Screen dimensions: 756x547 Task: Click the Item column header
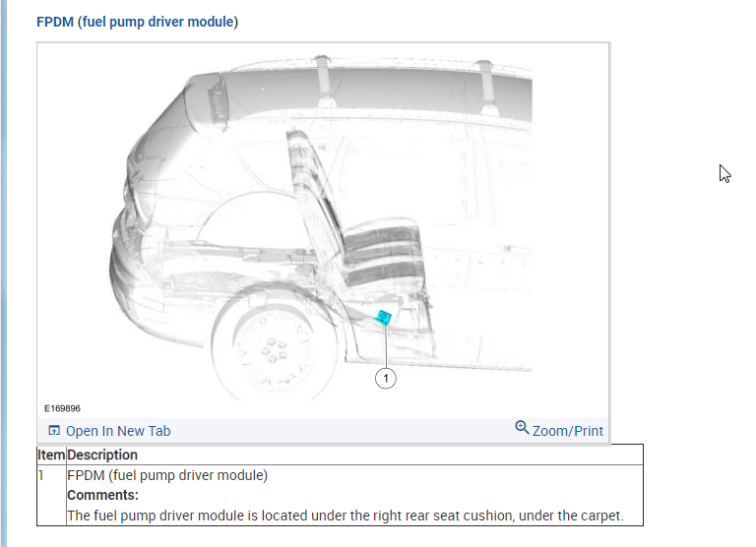point(51,455)
